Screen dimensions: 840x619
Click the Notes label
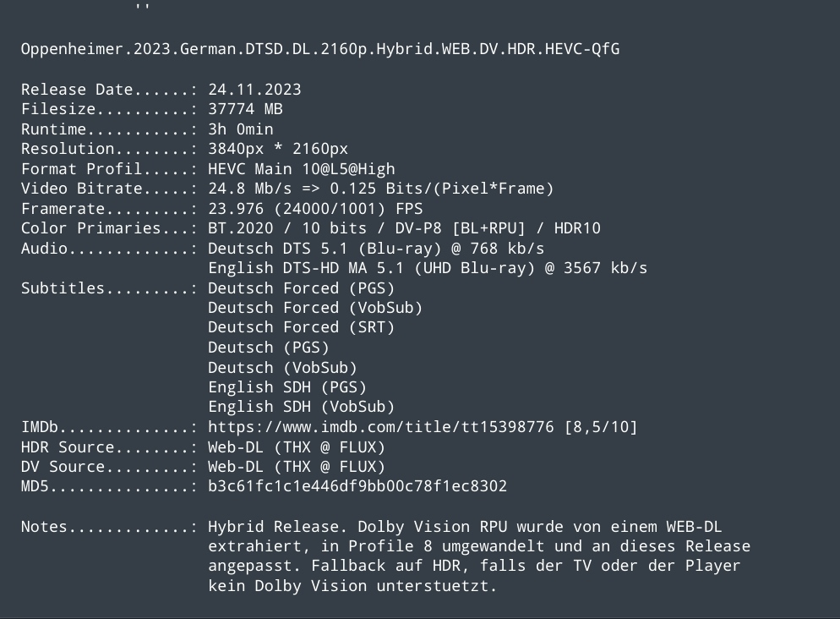tap(44, 527)
